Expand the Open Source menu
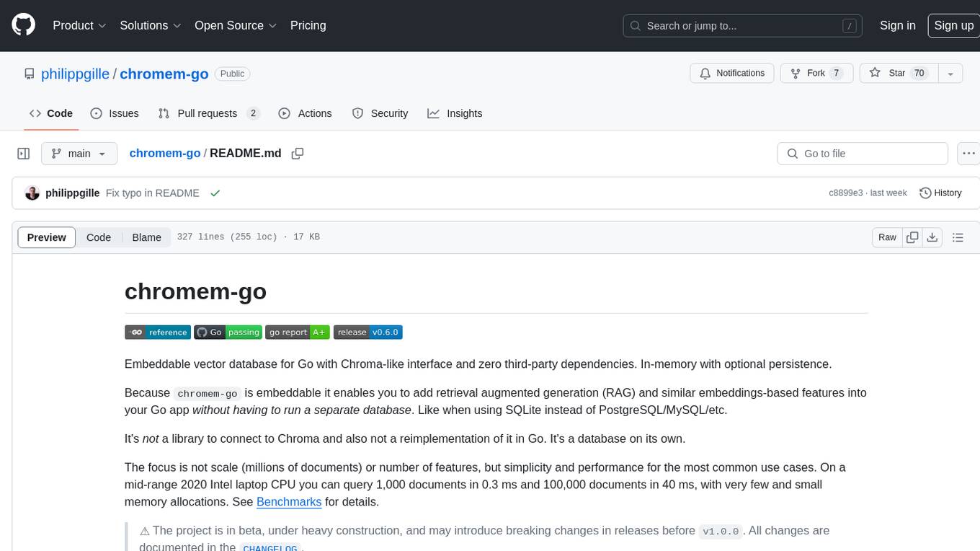This screenshot has height=551, width=980. pyautogui.click(x=236, y=25)
